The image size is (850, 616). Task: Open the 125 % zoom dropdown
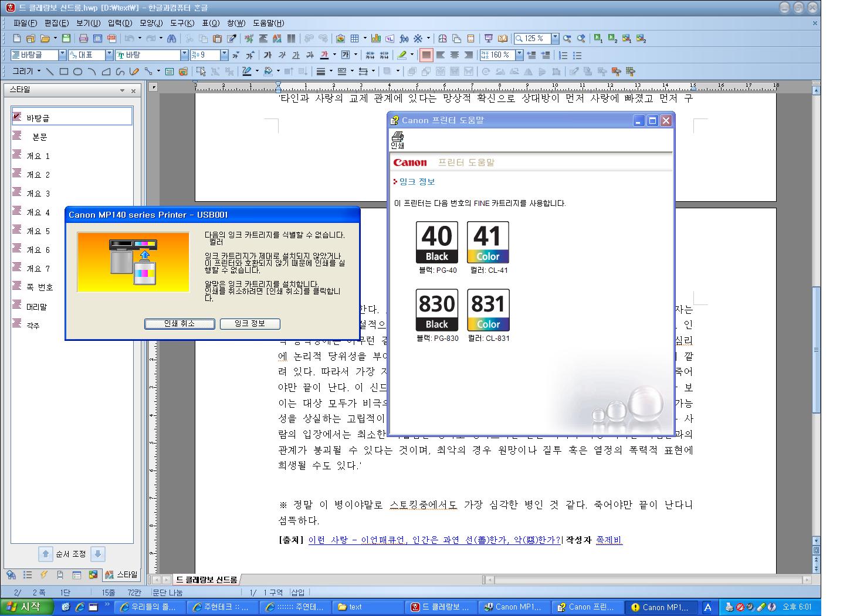[555, 39]
